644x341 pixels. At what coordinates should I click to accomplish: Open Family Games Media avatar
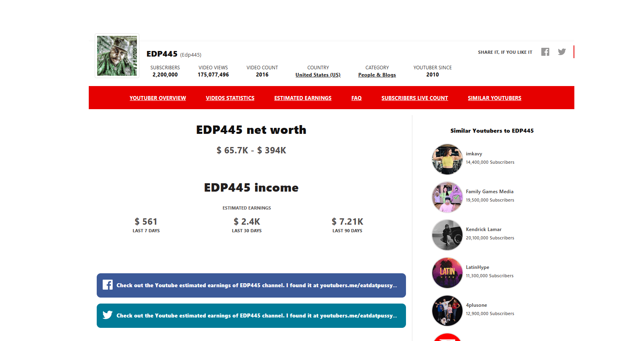coord(447,197)
